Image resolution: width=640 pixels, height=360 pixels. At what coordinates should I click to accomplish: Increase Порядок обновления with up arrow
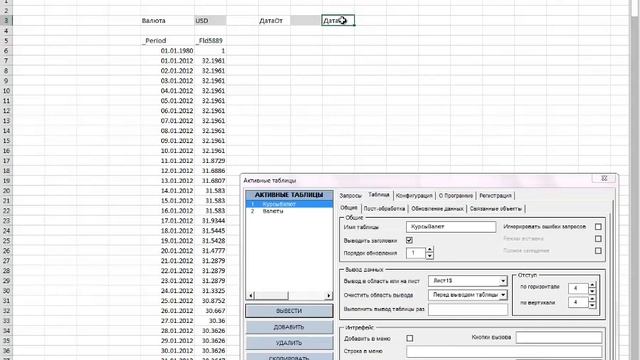point(429,250)
